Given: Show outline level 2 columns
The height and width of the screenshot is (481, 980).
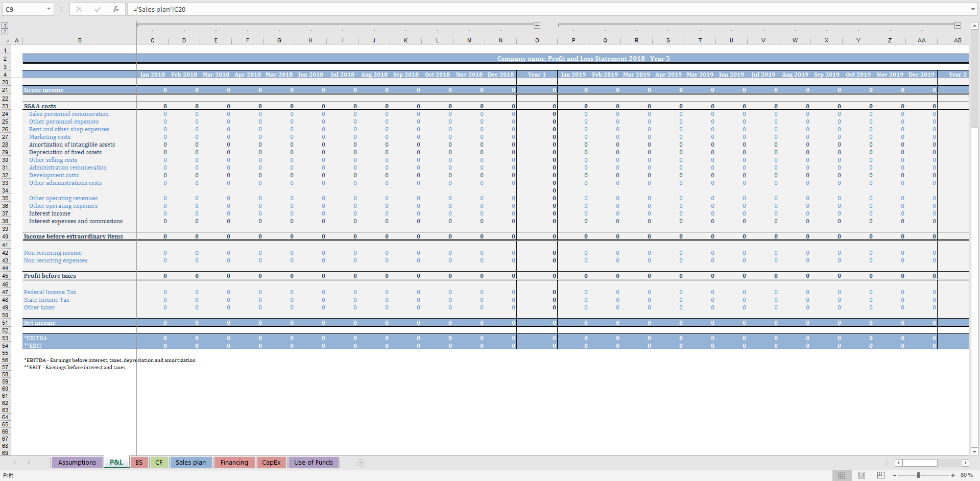Looking at the screenshot, I should [x=5, y=32].
